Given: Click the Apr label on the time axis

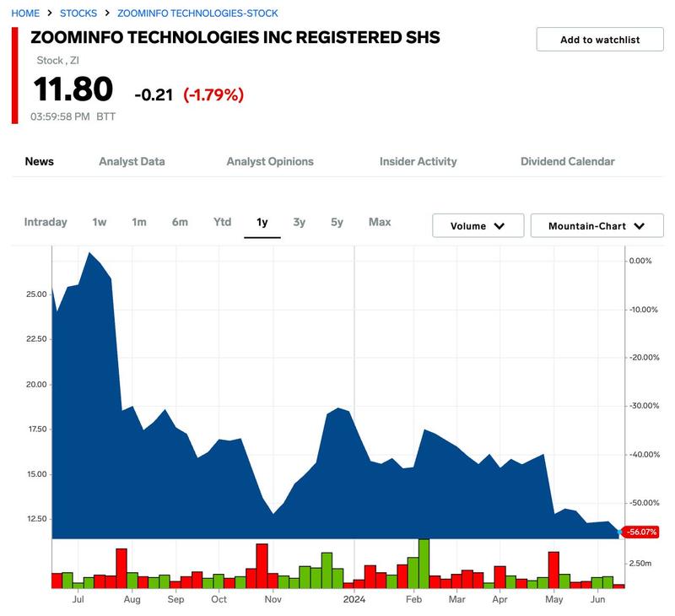Looking at the screenshot, I should [499, 599].
